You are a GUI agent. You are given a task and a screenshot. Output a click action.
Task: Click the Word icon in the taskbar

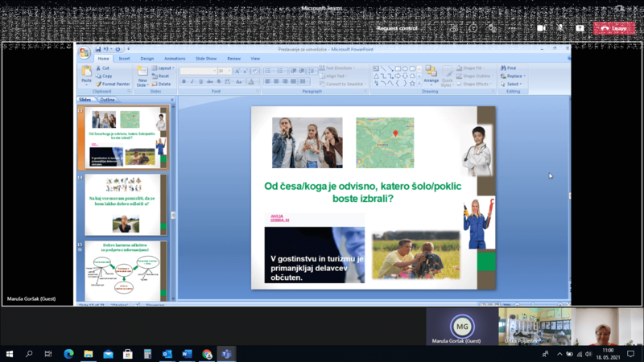(x=188, y=353)
